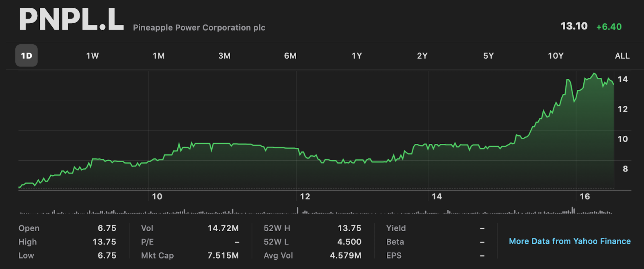The height and width of the screenshot is (269, 644).
Task: Click the 52W L value 4.500
Action: (349, 242)
